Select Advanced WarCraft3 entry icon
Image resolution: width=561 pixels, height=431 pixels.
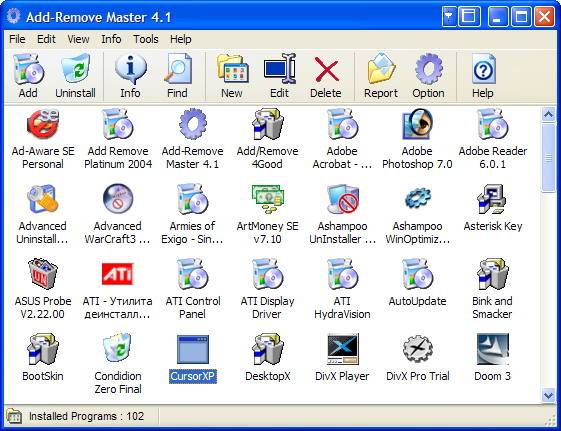[x=118, y=199]
